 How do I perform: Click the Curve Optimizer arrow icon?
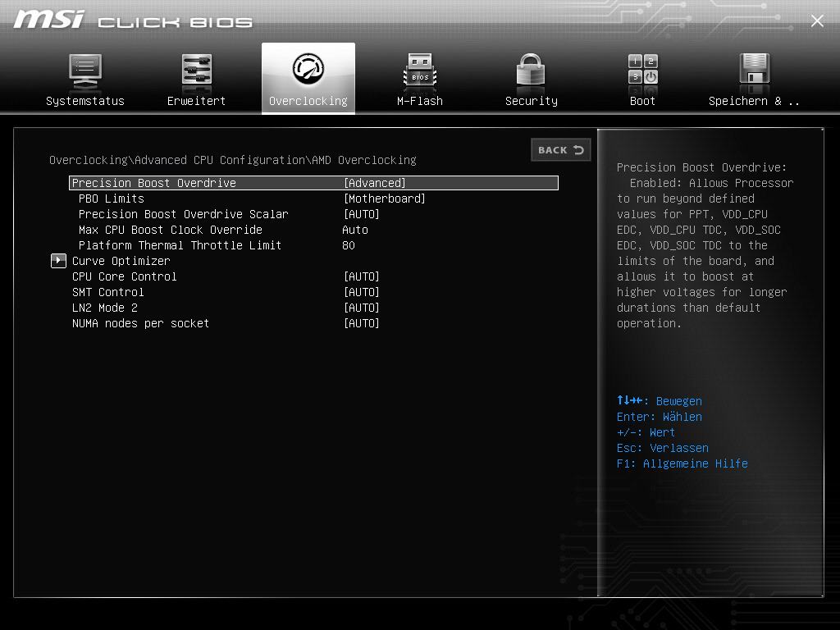click(x=58, y=261)
